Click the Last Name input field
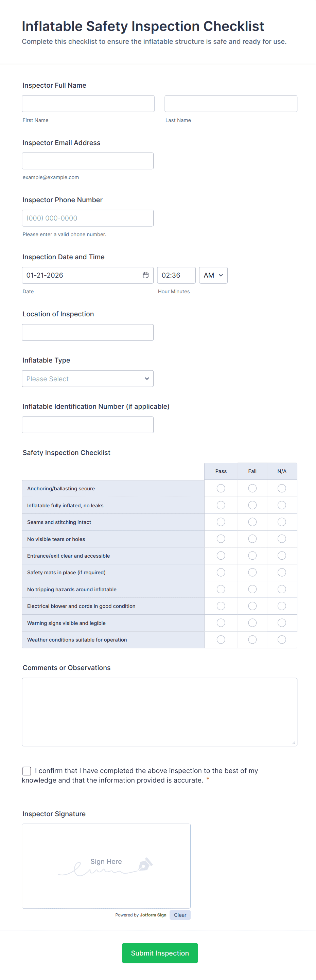 point(230,104)
